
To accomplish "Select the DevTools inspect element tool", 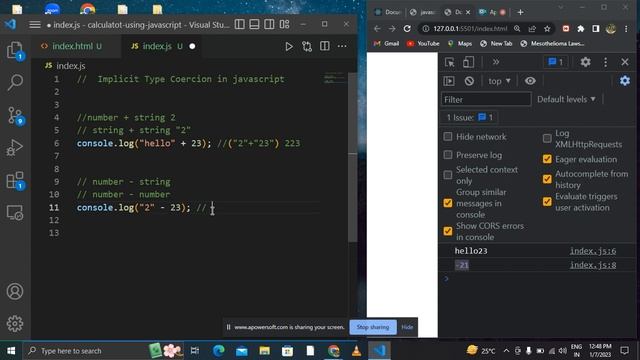I will [x=449, y=62].
